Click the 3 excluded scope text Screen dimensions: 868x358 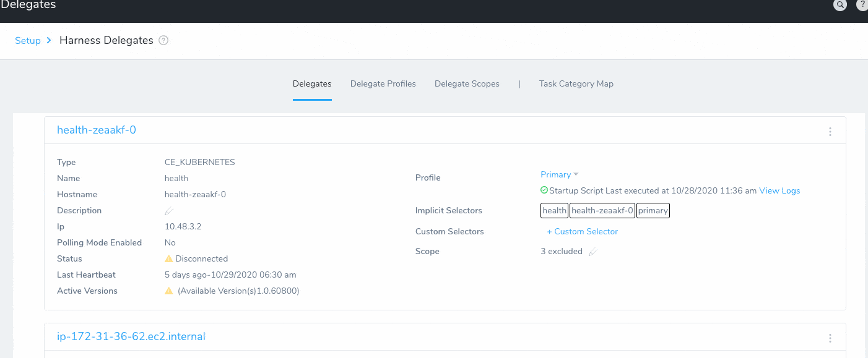pos(562,251)
